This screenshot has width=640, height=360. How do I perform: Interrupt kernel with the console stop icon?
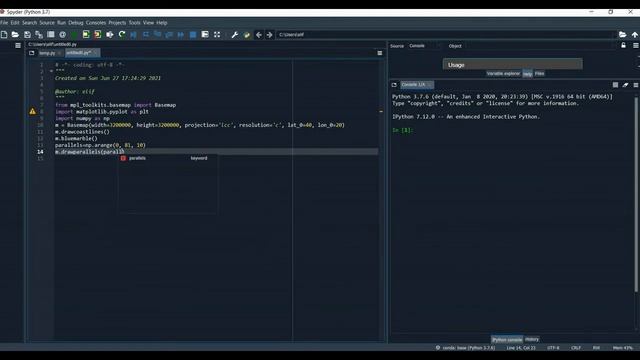click(615, 85)
